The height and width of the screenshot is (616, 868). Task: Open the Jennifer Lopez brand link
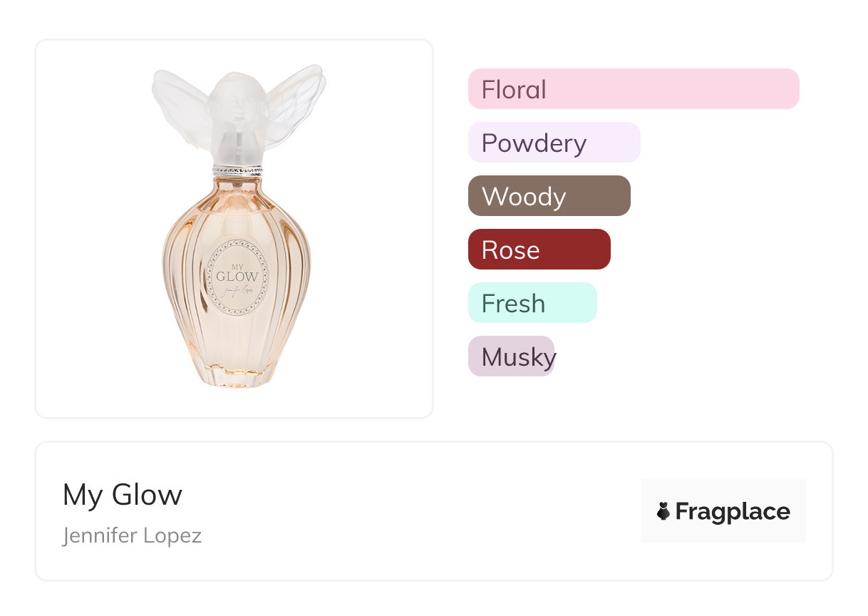click(x=132, y=535)
